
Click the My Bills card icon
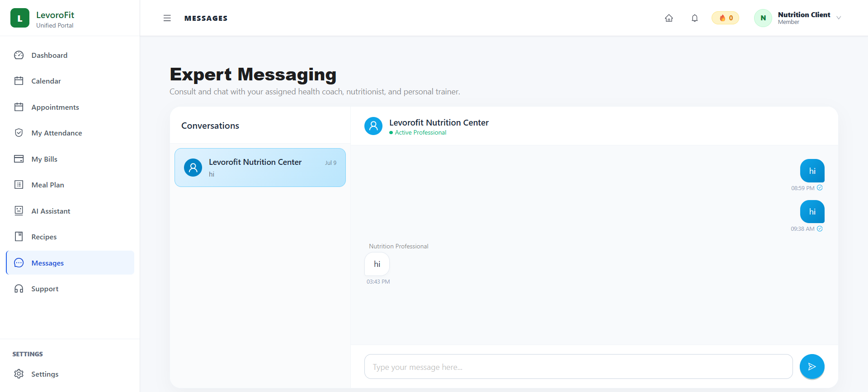[19, 159]
